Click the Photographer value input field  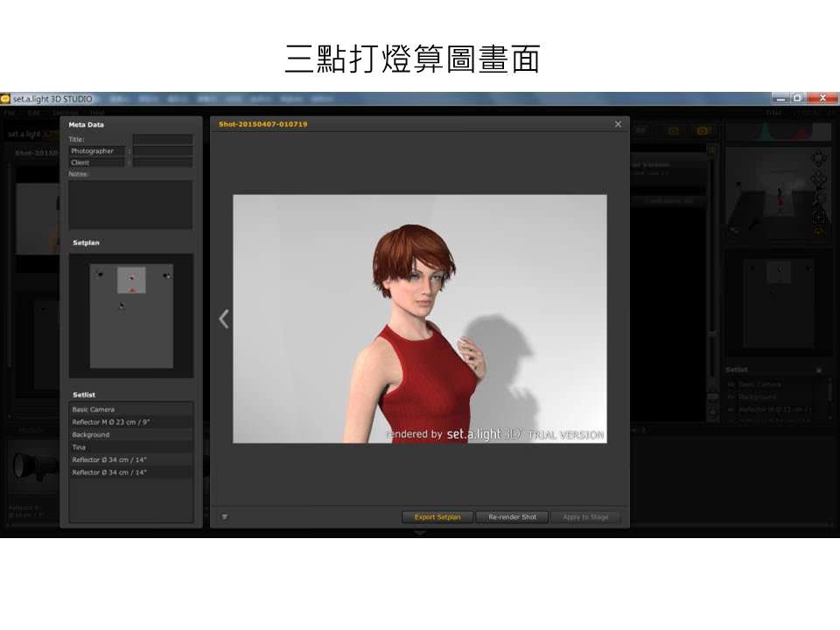tap(163, 151)
